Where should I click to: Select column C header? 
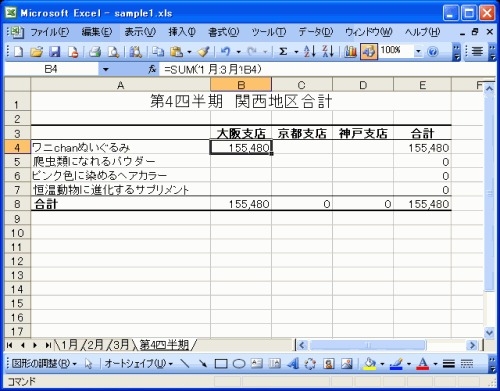(302, 85)
